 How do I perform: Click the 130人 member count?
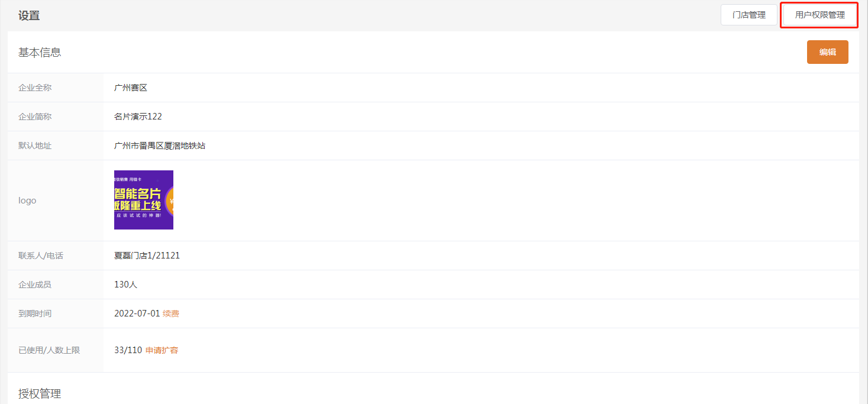[125, 285]
